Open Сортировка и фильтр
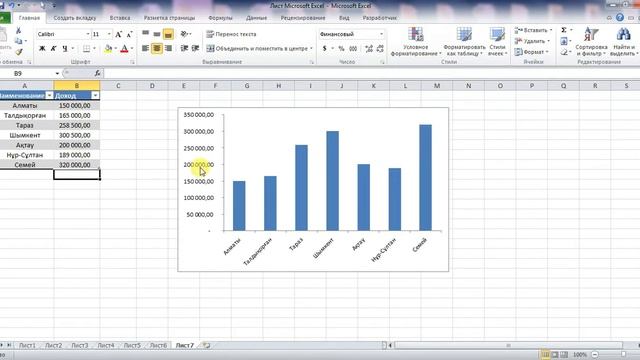 pos(591,41)
